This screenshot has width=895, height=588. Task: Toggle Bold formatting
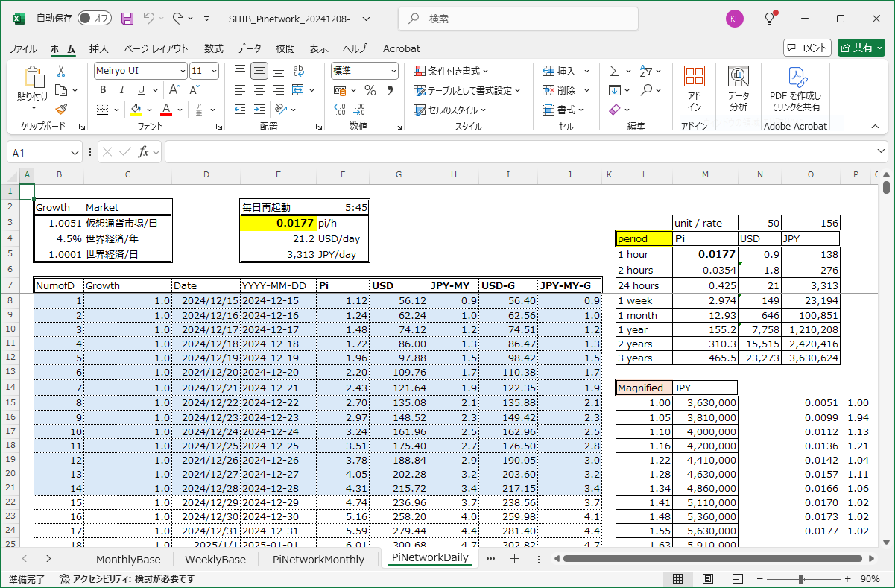(103, 90)
